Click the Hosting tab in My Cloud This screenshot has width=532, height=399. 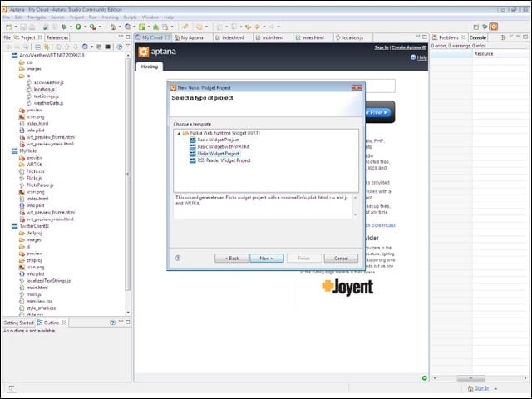coord(150,66)
